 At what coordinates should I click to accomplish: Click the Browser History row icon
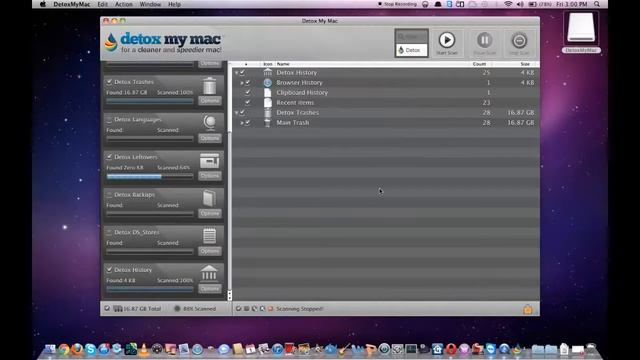tap(267, 82)
